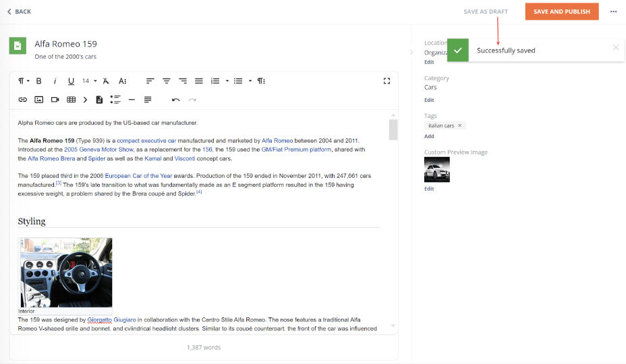
Task: Open footnote reference [3]
Action: click(x=59, y=183)
